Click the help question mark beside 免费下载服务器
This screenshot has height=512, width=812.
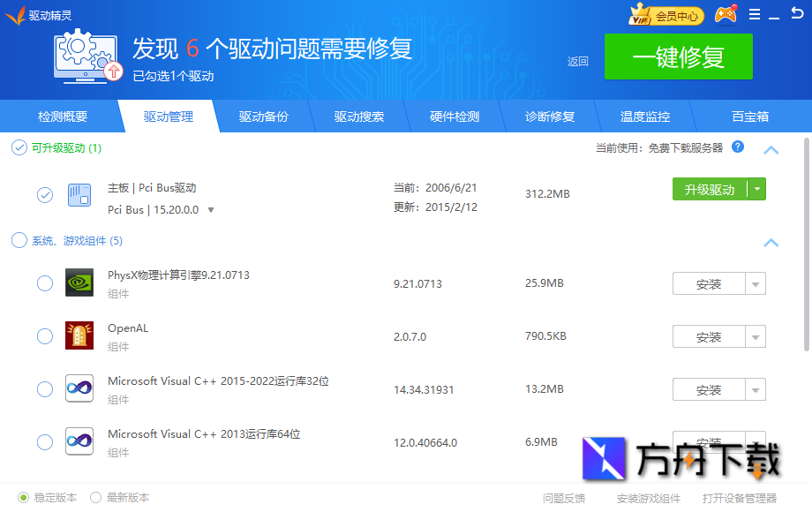click(739, 147)
